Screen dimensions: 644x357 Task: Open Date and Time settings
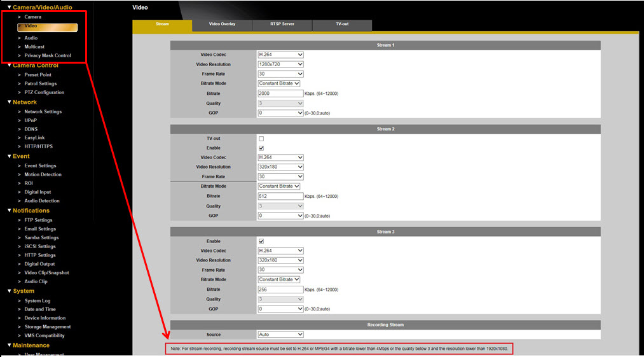[40, 309]
